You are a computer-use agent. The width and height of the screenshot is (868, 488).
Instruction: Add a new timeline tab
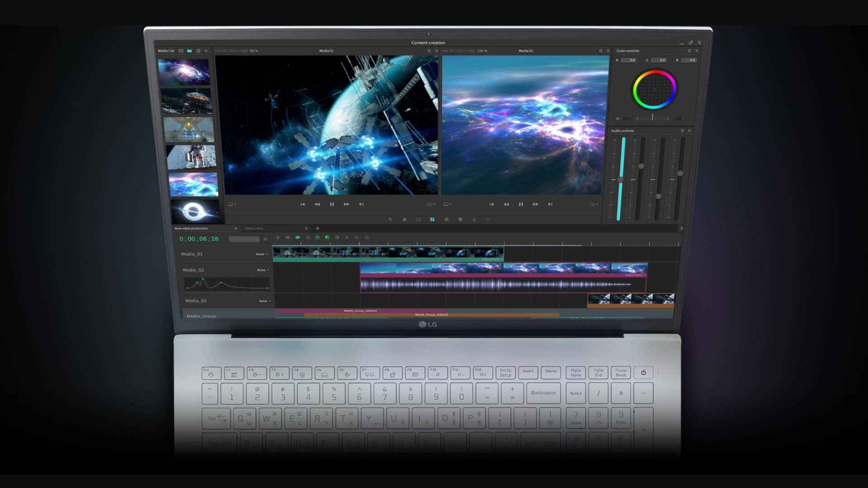317,229
